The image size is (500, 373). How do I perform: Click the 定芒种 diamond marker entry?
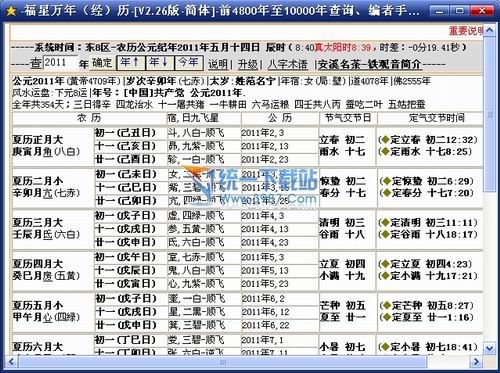point(427,305)
